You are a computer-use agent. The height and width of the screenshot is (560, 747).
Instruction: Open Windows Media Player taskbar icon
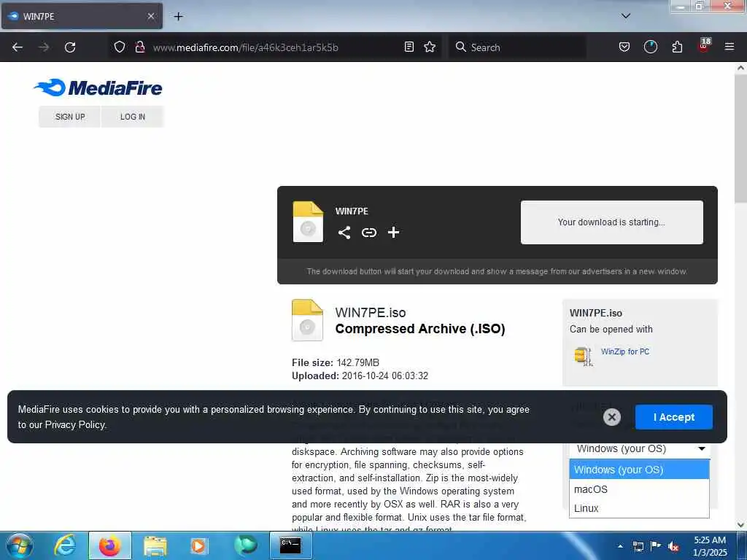pos(198,545)
